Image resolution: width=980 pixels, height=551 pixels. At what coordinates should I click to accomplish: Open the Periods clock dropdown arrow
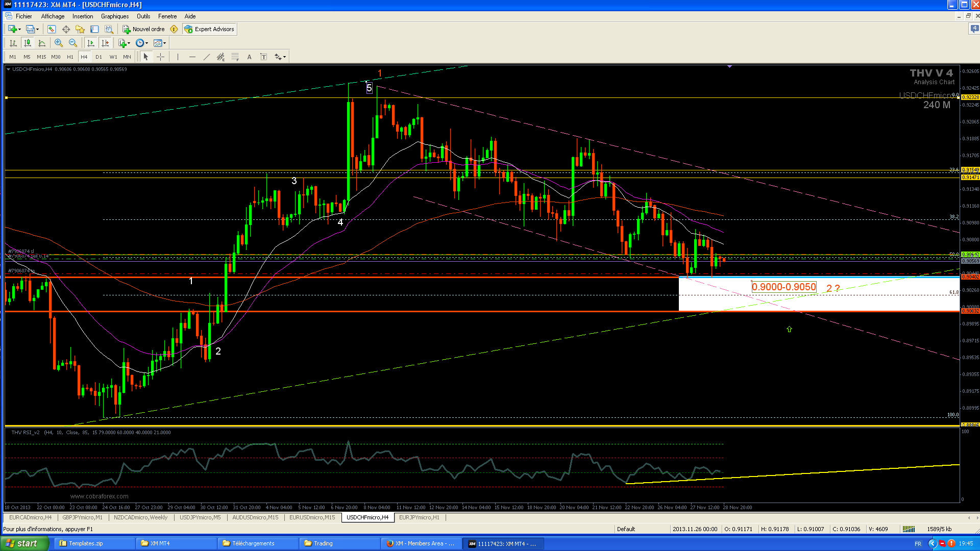click(146, 43)
